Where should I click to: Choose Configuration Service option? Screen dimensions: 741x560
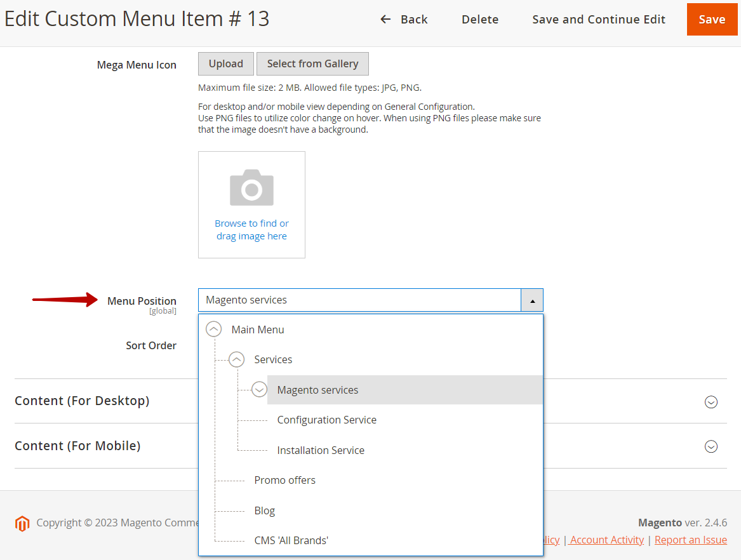click(326, 420)
